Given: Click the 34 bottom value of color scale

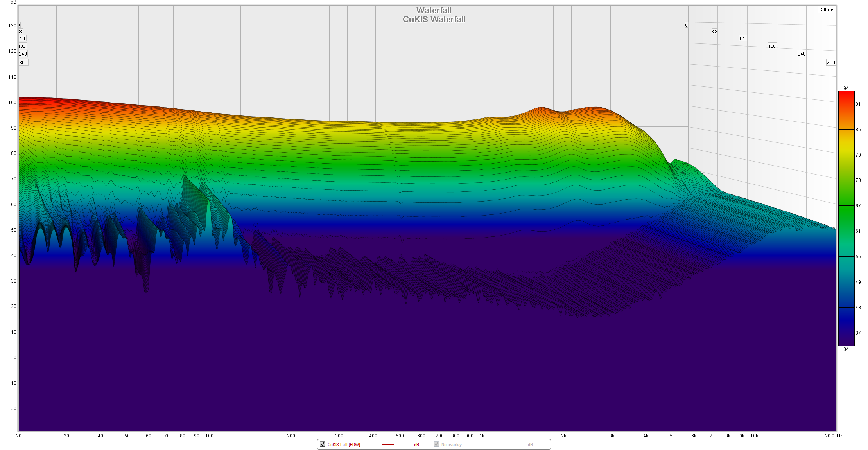Looking at the screenshot, I should coord(846,349).
